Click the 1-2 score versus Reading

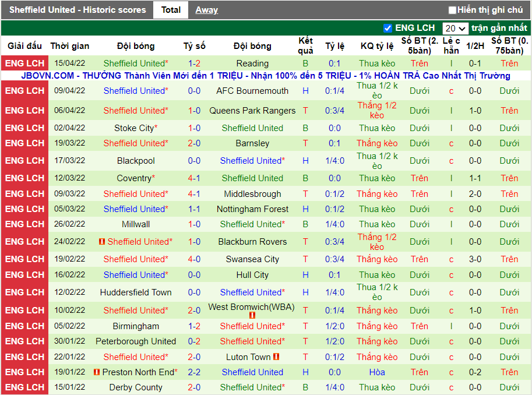[195, 64]
